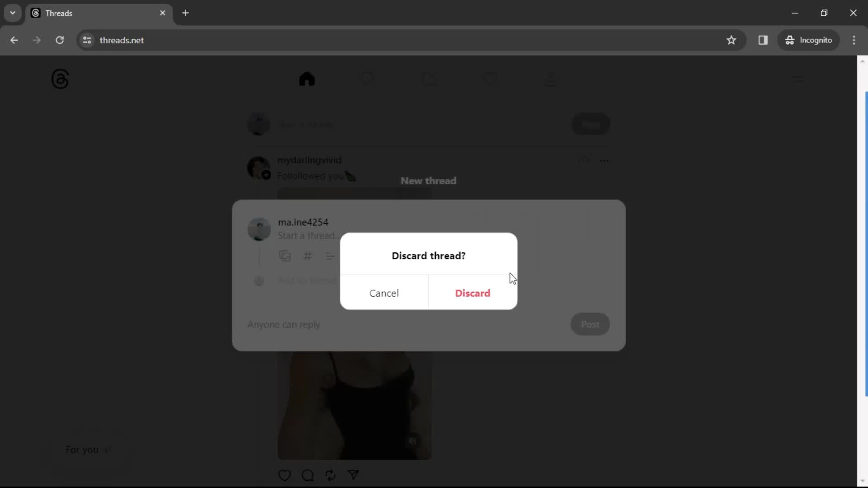Click the comment reply icon on post
This screenshot has height=488, width=868.
point(307,475)
